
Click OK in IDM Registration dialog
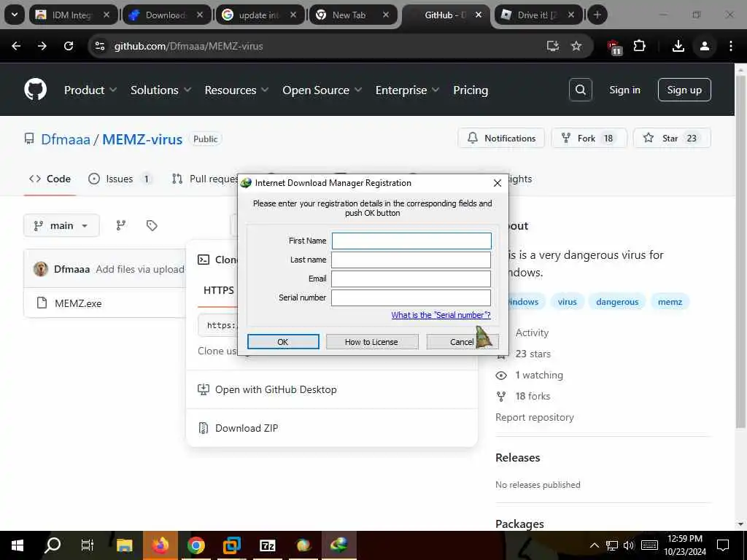coord(283,341)
